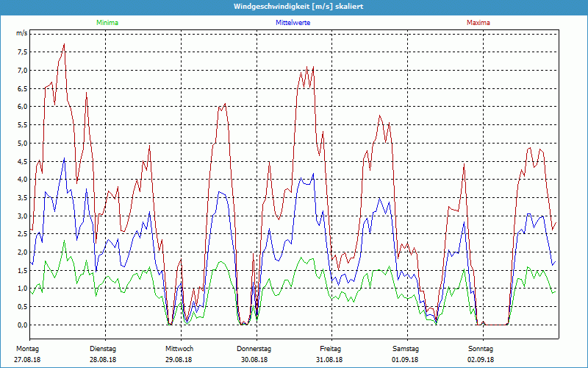The width and height of the screenshot is (588, 368).
Task: Click the 'Donnerstag' day label
Action: point(254,349)
